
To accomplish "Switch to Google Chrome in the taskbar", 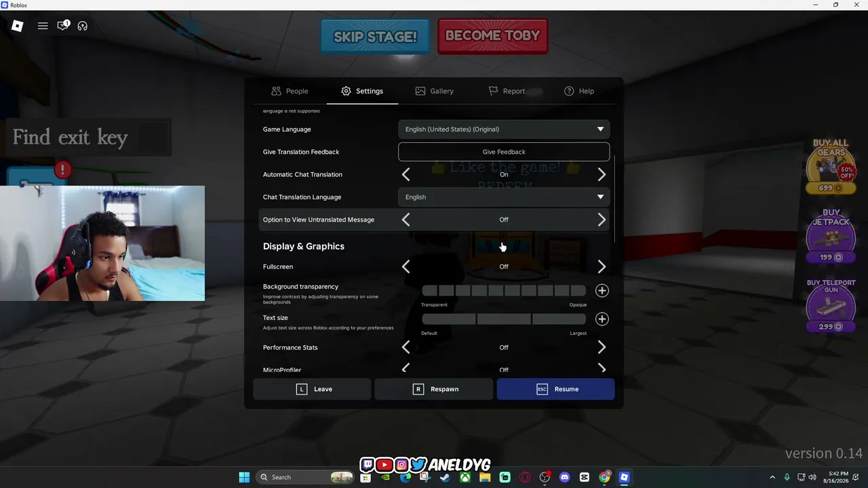I will point(604,477).
